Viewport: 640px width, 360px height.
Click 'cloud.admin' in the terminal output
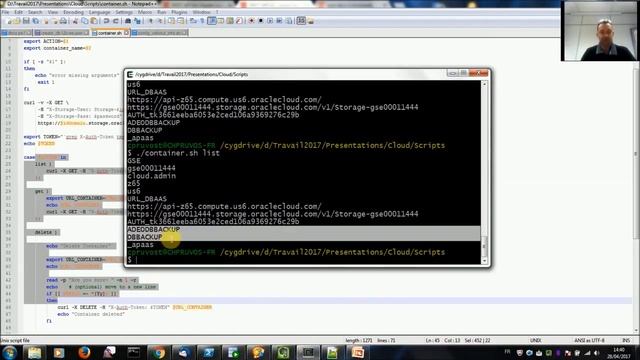tap(151, 176)
